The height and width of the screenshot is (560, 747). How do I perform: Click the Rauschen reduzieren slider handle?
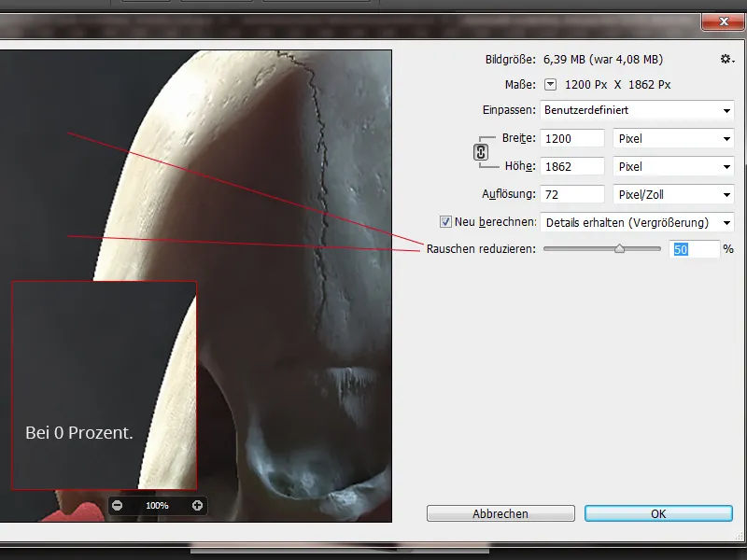619,248
